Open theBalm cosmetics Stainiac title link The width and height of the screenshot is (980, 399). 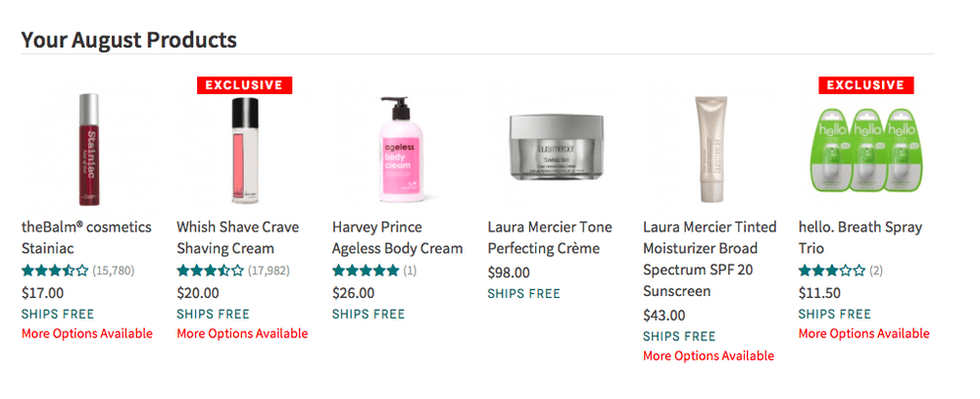point(86,237)
